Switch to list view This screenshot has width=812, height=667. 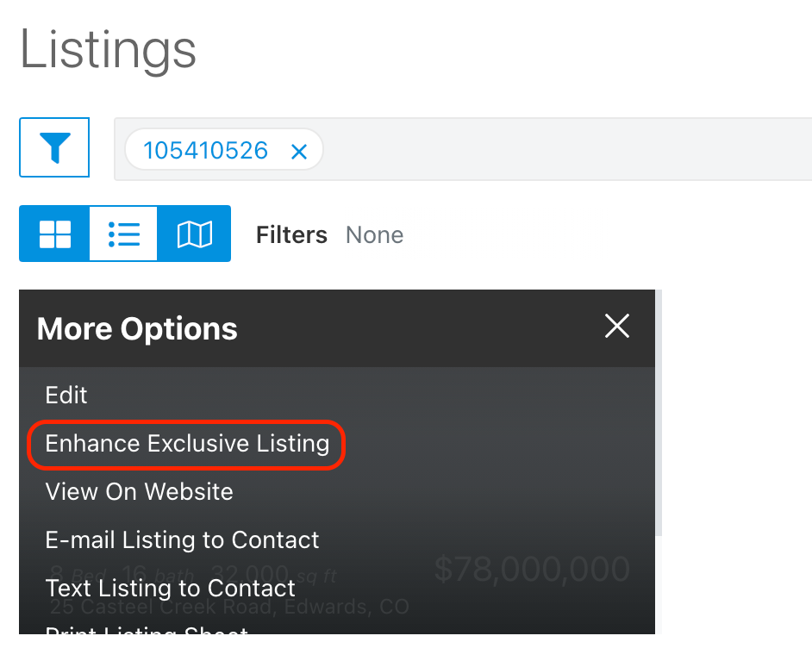coord(124,234)
